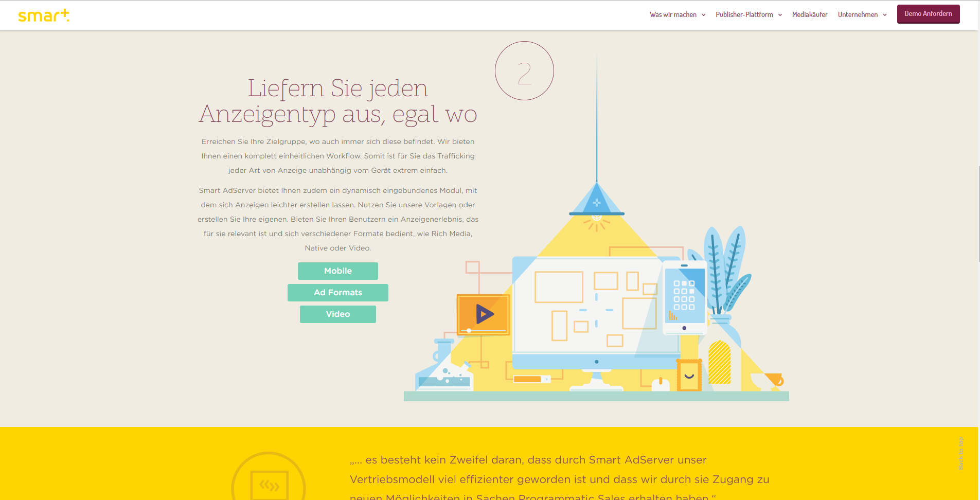Click the Back to top link
Viewport: 980px width, 500px height.
(x=960, y=453)
